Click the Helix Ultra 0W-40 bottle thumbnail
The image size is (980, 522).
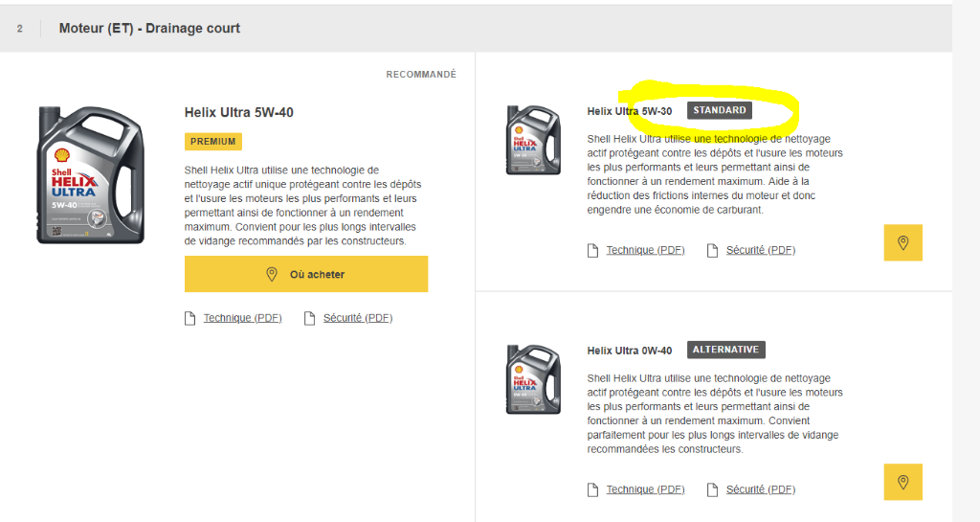[x=533, y=379]
